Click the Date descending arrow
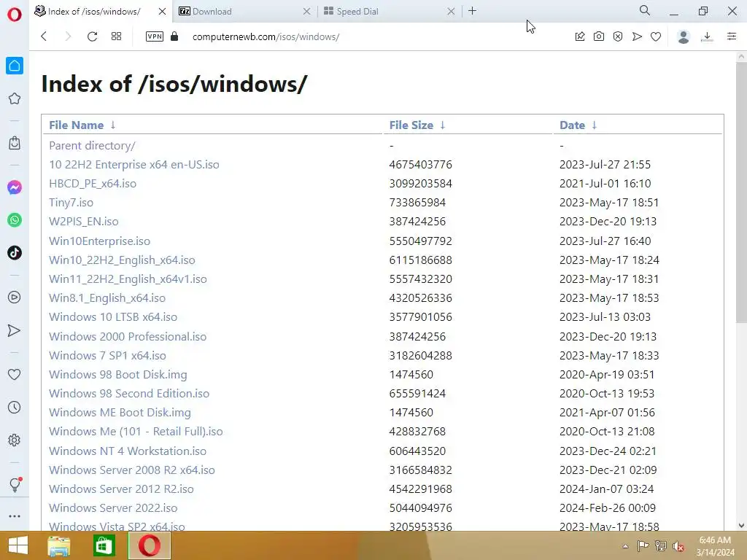The width and height of the screenshot is (747, 560). click(594, 125)
